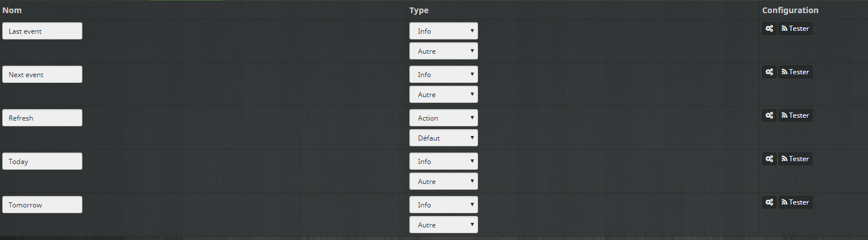Open gear configuration for Last event
This screenshot has width=868, height=240.
tap(770, 29)
